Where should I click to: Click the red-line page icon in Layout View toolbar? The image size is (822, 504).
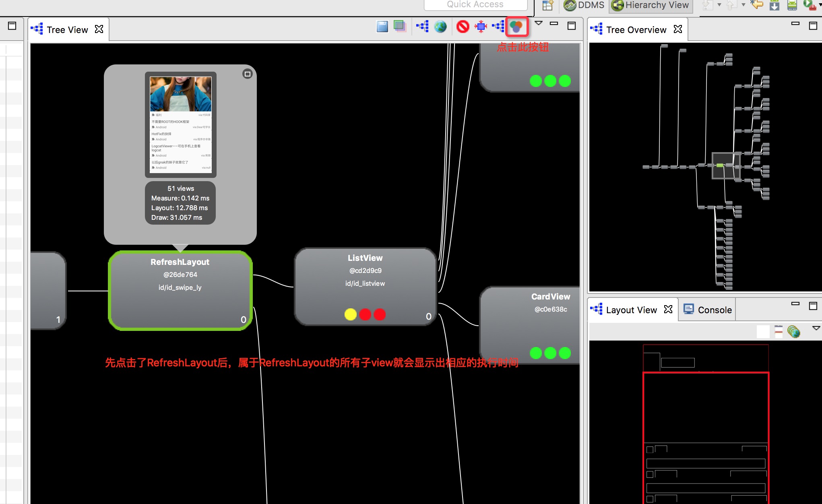[x=779, y=332]
